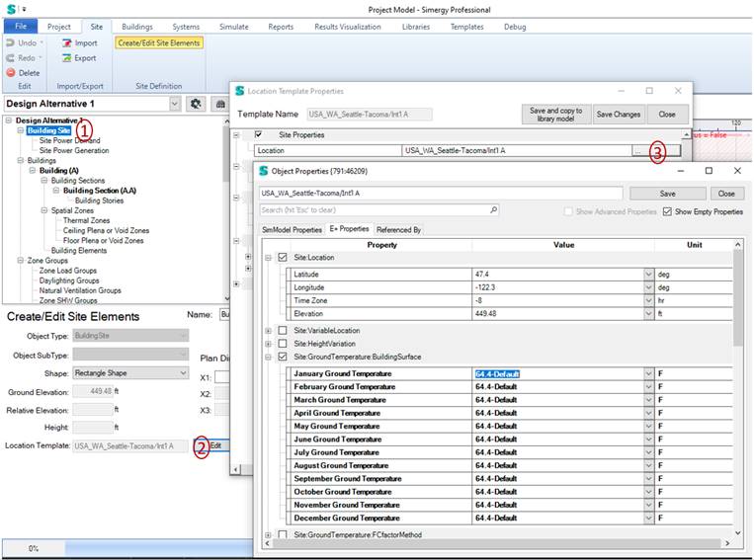Click the Object Properties window logo icon

point(264,171)
